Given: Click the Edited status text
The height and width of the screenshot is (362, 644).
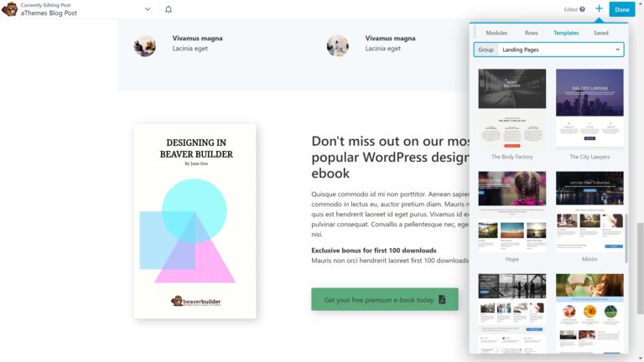Looking at the screenshot, I should (x=570, y=9).
